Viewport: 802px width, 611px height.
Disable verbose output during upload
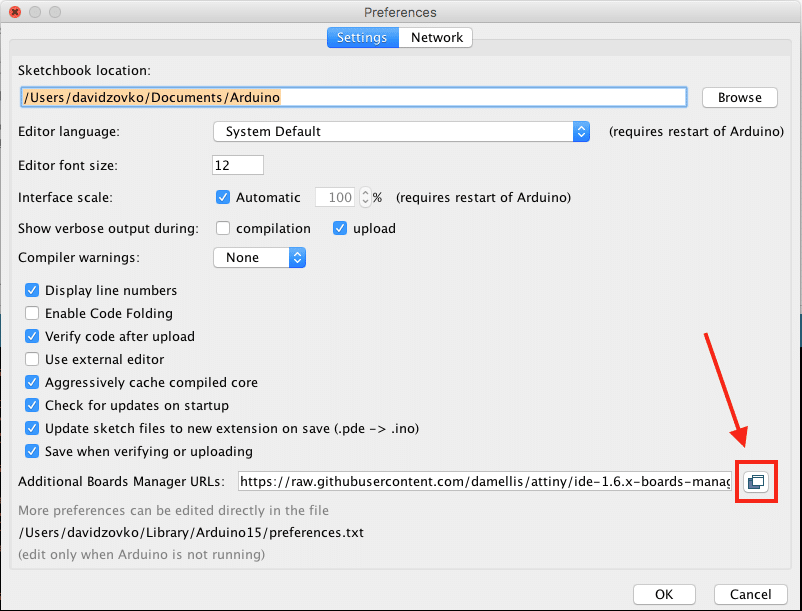coord(340,228)
